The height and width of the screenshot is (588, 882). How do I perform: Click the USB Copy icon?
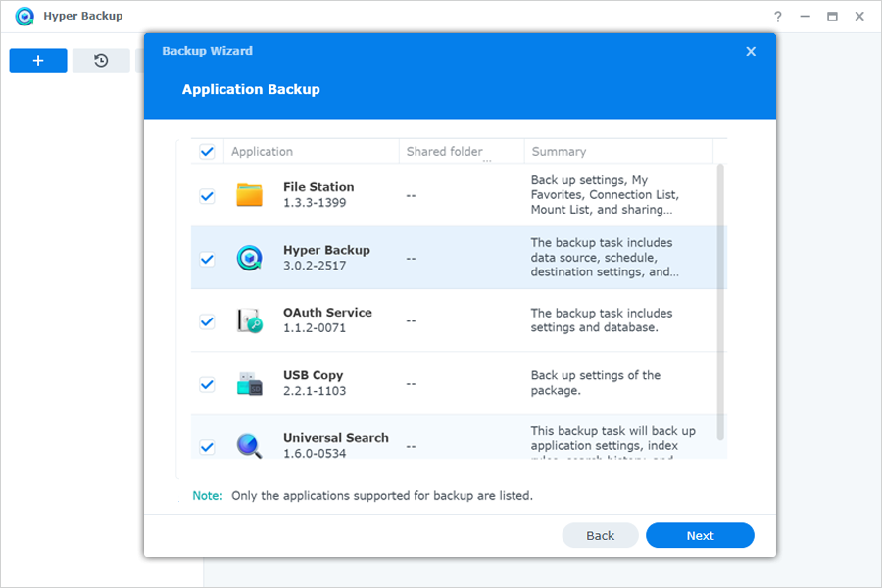point(249,384)
